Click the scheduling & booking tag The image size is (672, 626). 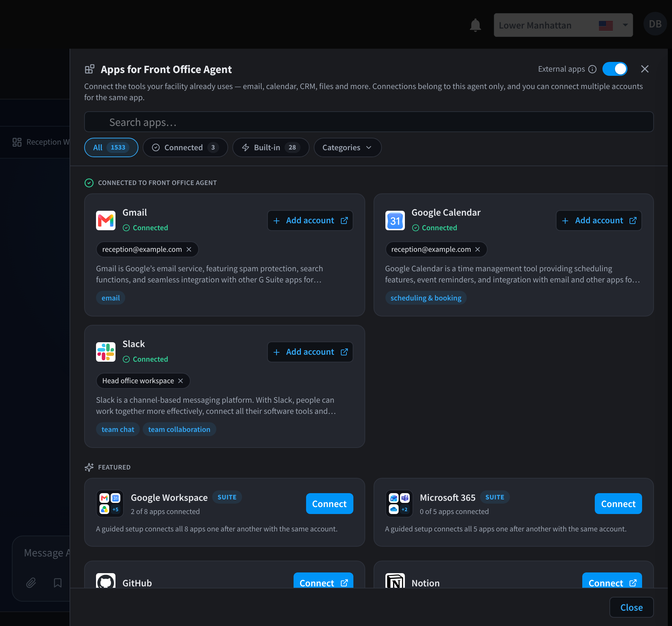coord(426,298)
